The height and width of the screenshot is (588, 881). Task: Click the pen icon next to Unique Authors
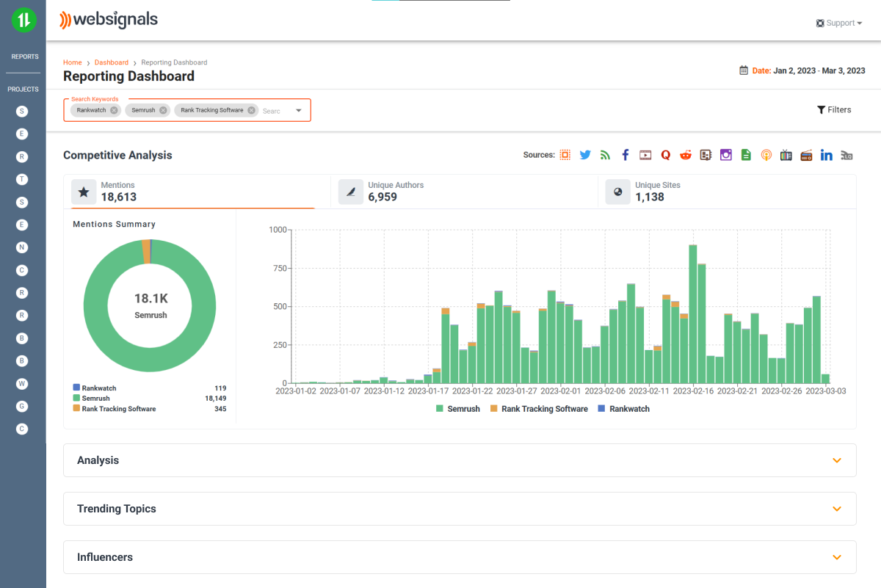coord(351,192)
